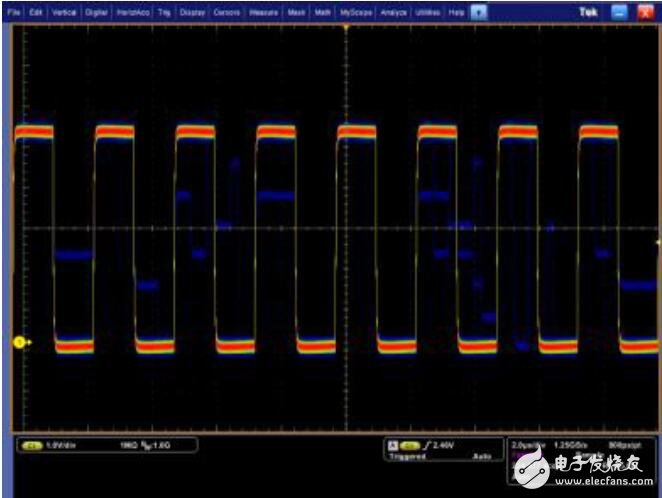Click the trigger source badge in trigger panel
The image size is (662, 498).
click(410, 444)
